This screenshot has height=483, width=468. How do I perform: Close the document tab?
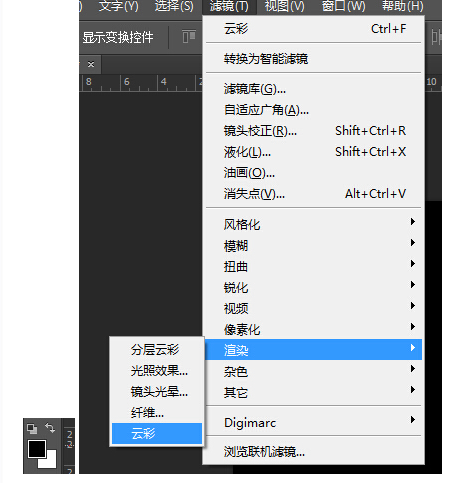click(x=91, y=64)
